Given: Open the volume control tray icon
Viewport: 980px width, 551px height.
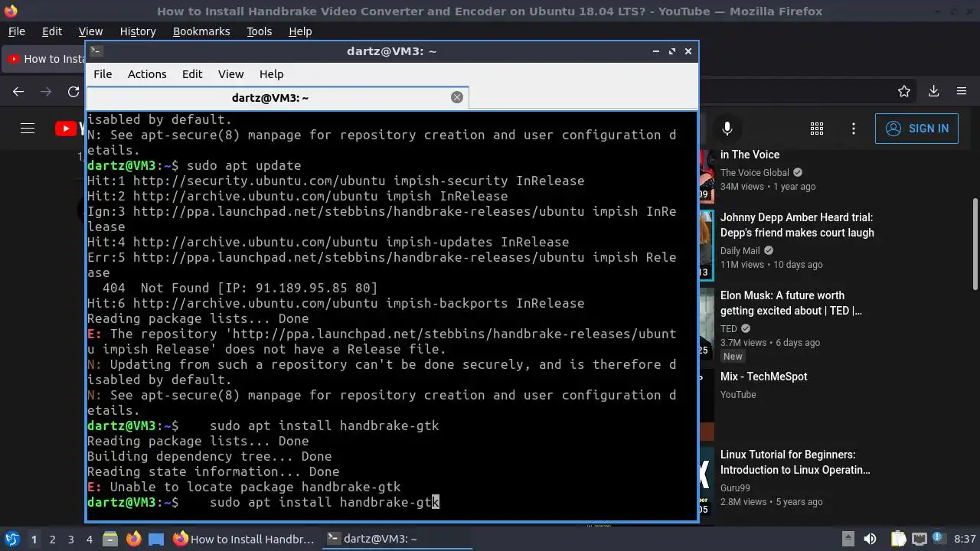Looking at the screenshot, I should click(x=871, y=539).
